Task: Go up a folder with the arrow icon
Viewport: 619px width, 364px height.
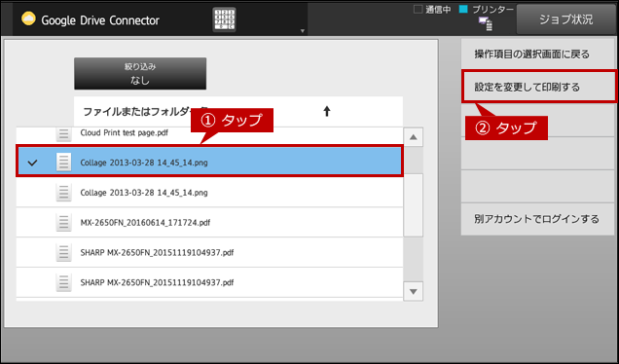Action: 327,111
